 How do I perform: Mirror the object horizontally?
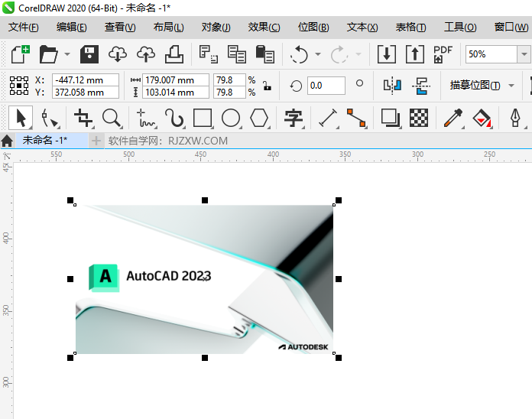(x=392, y=86)
